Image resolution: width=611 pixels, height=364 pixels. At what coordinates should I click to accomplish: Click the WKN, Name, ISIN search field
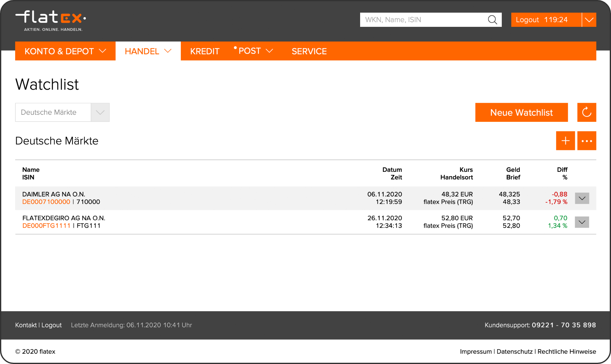pos(423,20)
